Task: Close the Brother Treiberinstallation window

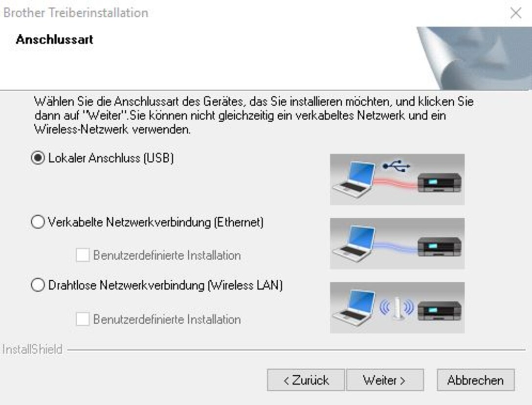Action: coord(516,13)
